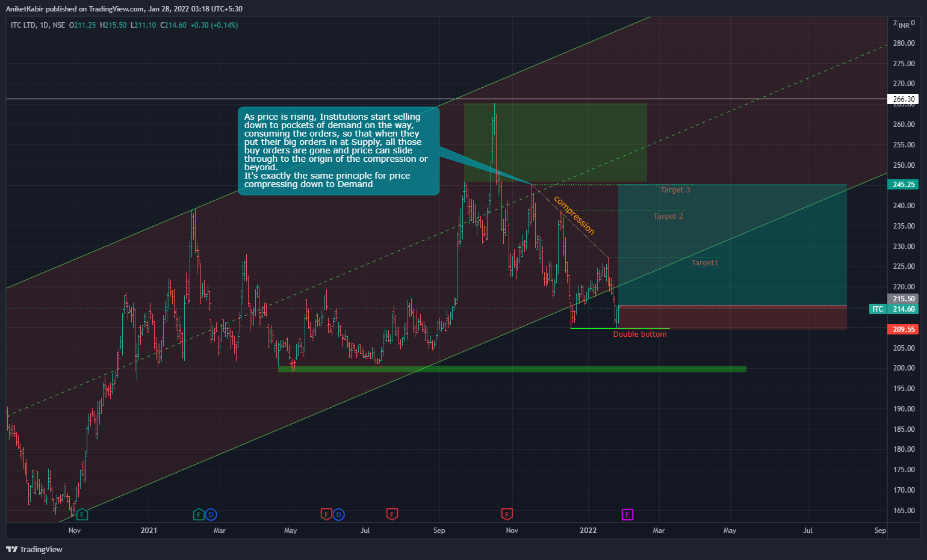Click the red earnings E marker near Nov 2021
The image size is (927, 560).
click(507, 514)
